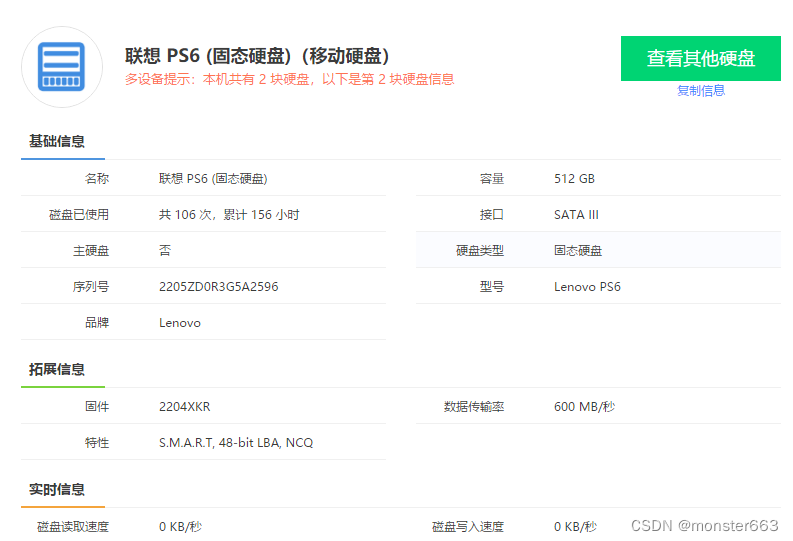Click the 特性 label
The width and height of the screenshot is (793, 541).
[x=97, y=442]
